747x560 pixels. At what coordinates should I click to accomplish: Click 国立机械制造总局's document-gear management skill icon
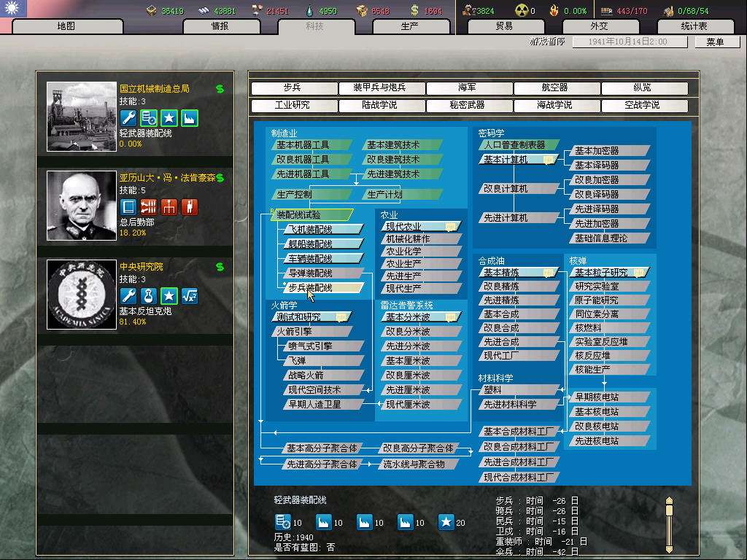[149, 117]
